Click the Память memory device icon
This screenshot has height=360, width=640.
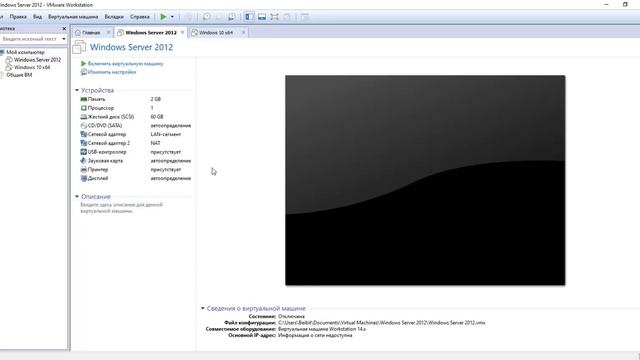coord(84,99)
